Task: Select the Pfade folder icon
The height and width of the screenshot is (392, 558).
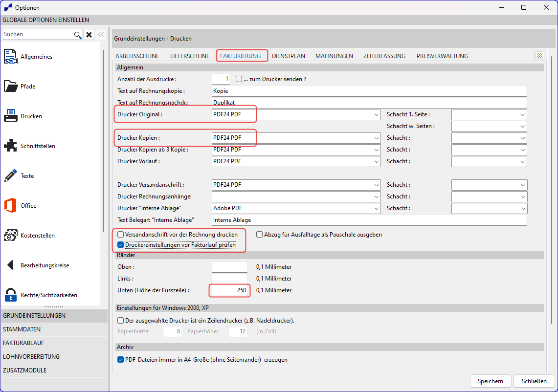Action: [x=10, y=87]
